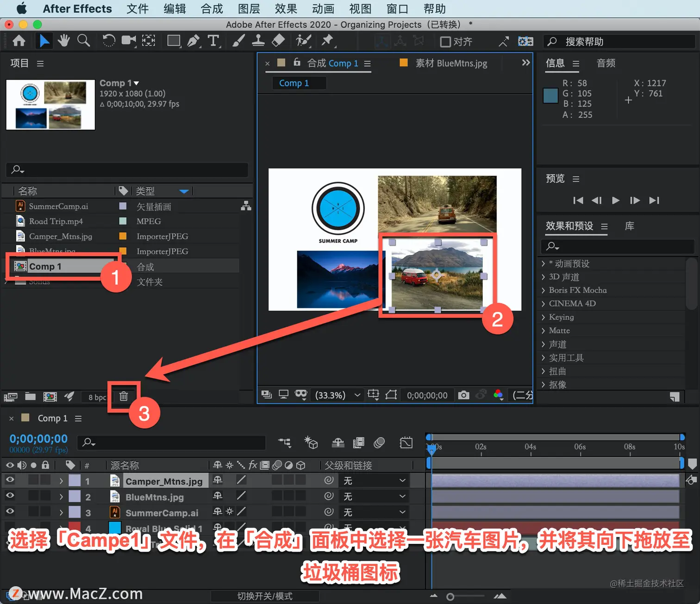Select the Puppet Pin tool
Viewport: 700px width, 604px height.
328,41
